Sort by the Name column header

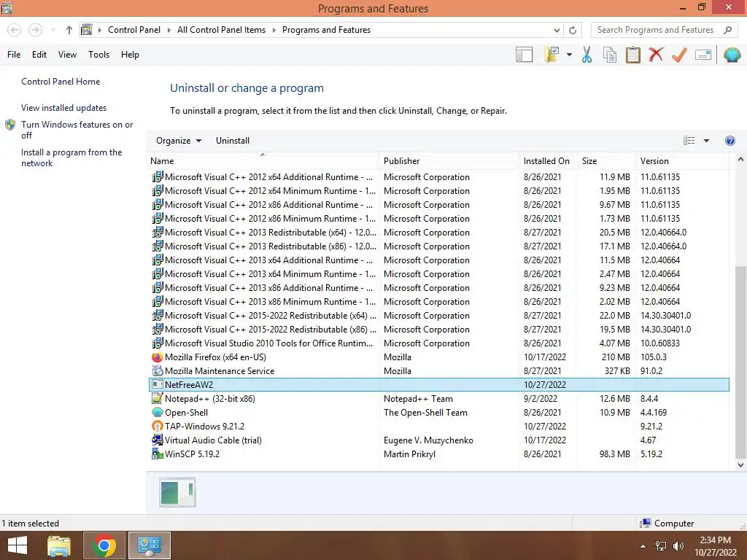tap(263, 161)
